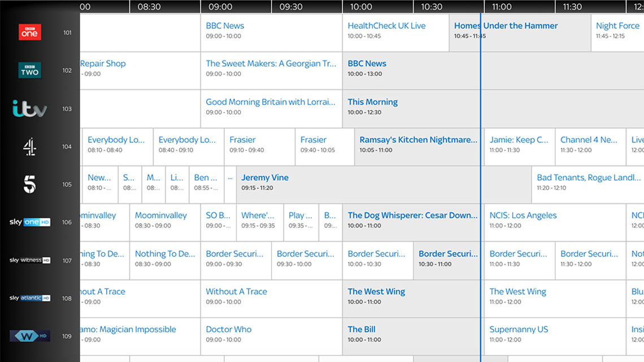Click channel number 109

[x=67, y=337]
